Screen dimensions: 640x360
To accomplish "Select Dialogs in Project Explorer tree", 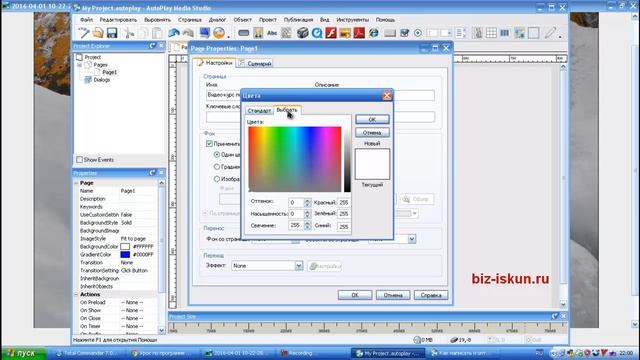I will tap(101, 80).
